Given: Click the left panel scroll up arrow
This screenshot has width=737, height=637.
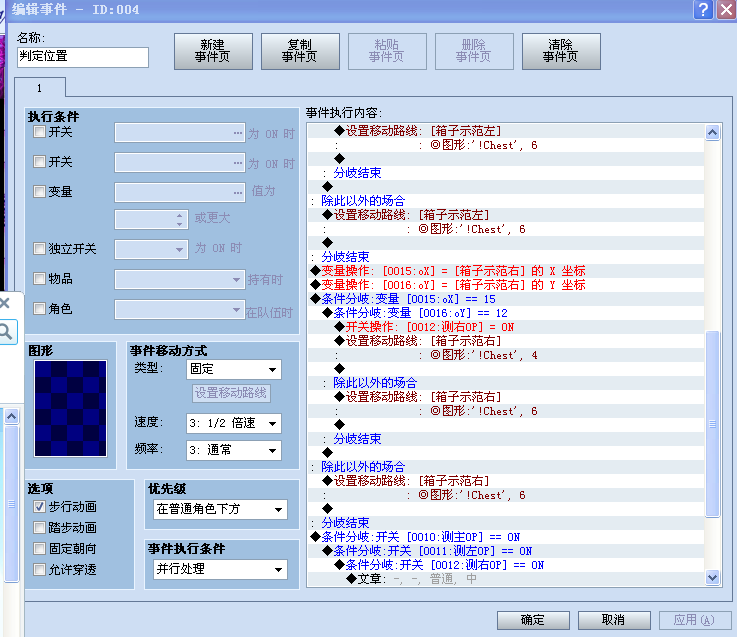Looking at the screenshot, I should (11, 417).
